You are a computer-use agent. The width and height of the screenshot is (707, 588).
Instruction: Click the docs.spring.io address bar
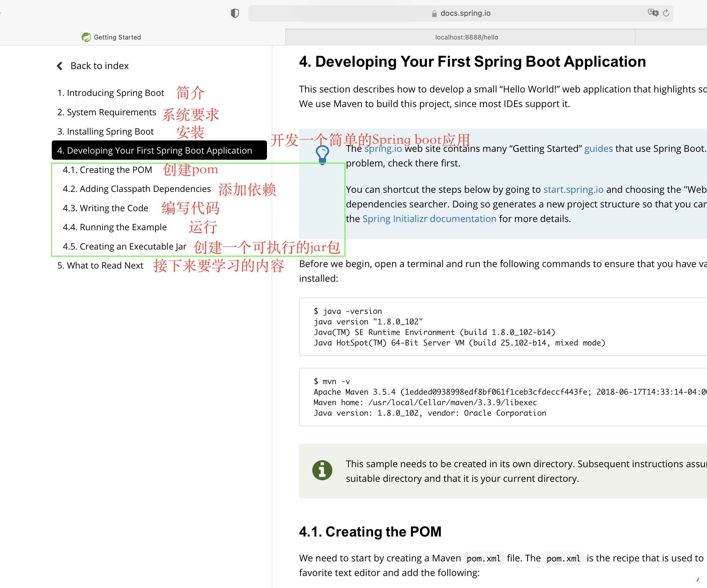coord(465,13)
